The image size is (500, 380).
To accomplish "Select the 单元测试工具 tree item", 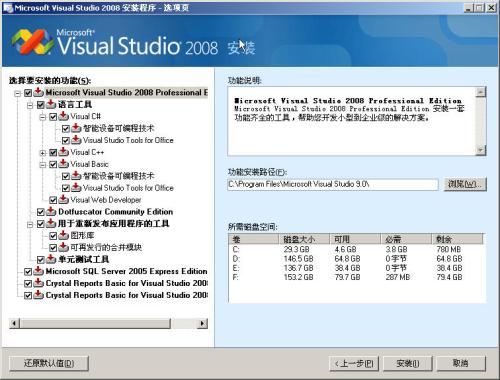I will coord(83,260).
